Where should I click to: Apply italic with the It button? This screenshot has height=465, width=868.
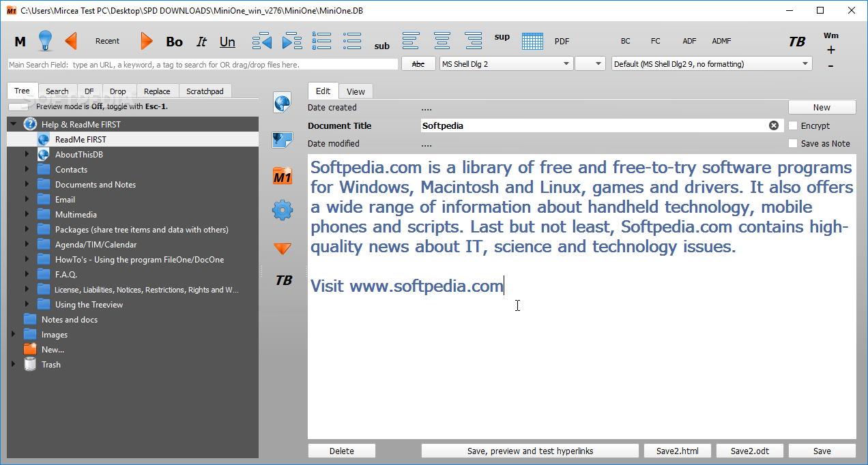pyautogui.click(x=201, y=42)
